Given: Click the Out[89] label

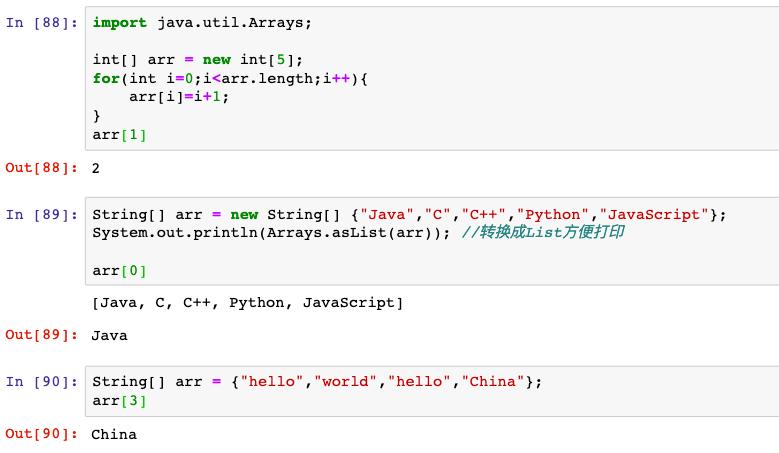Looking at the screenshot, I should [x=42, y=335].
